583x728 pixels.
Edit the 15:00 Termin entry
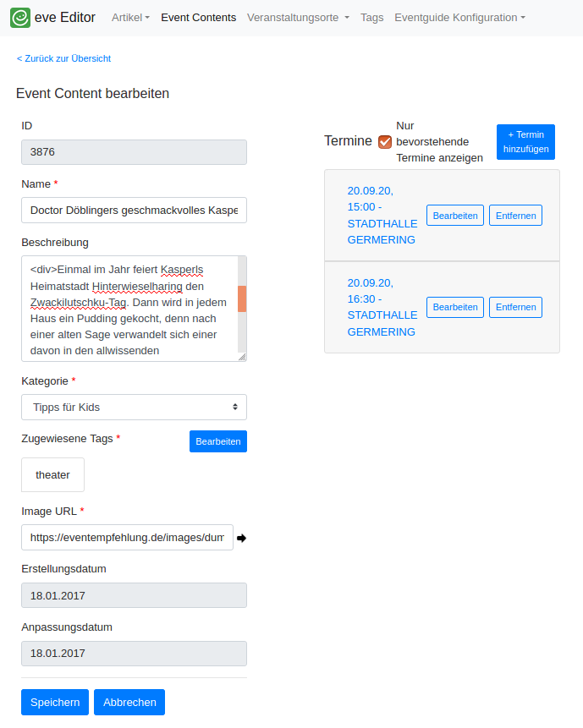454,216
